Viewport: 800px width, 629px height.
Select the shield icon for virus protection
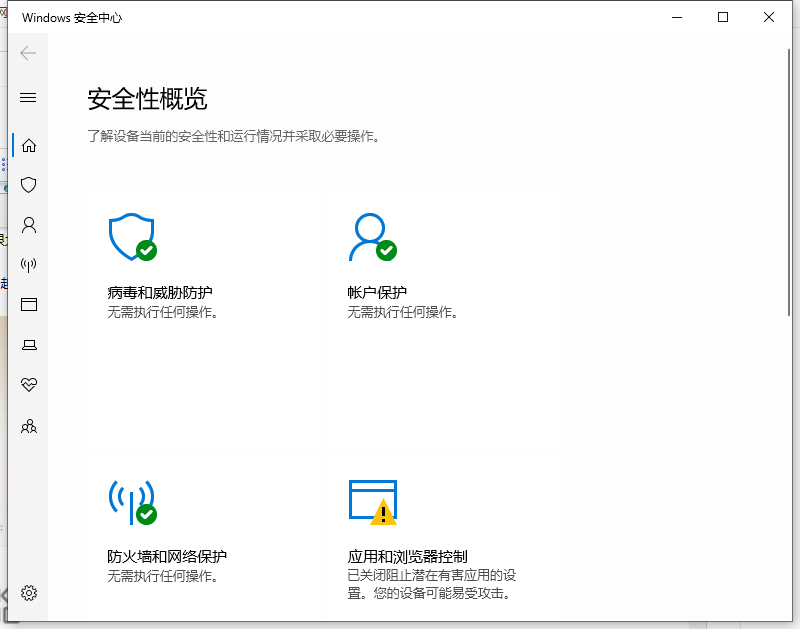pyautogui.click(x=28, y=185)
